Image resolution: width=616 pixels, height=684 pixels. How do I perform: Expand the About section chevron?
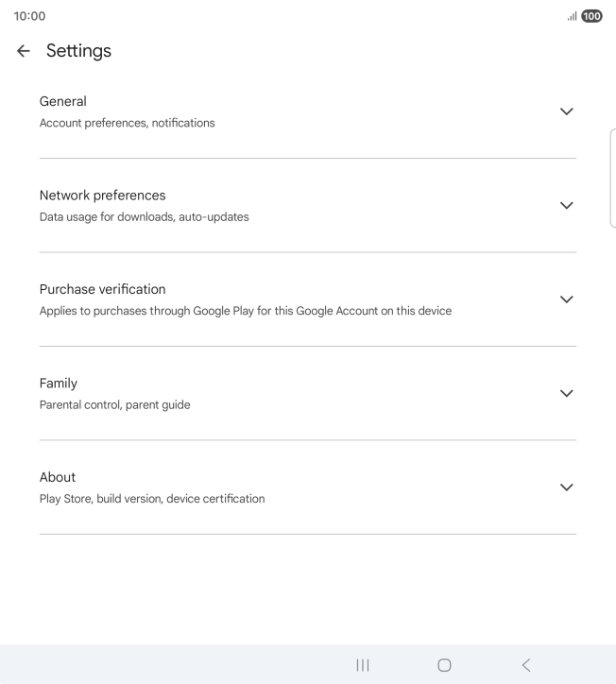(x=566, y=487)
